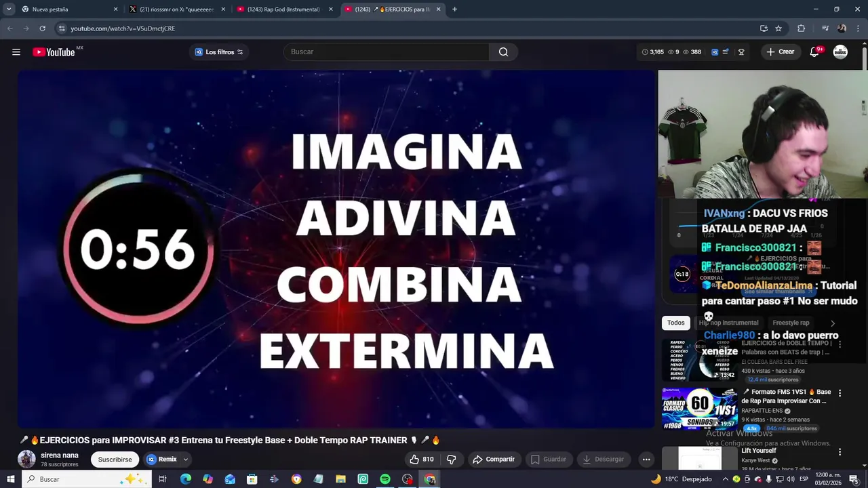This screenshot has height=488, width=868.
Task: Open options for the Ejercicios de Doble Tempo video
Action: click(x=840, y=344)
